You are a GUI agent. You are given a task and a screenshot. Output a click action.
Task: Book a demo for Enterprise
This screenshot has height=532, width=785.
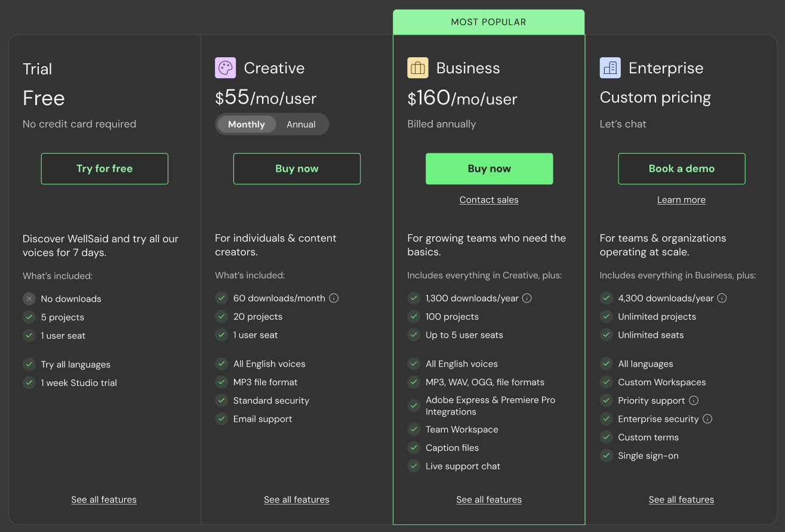(681, 169)
